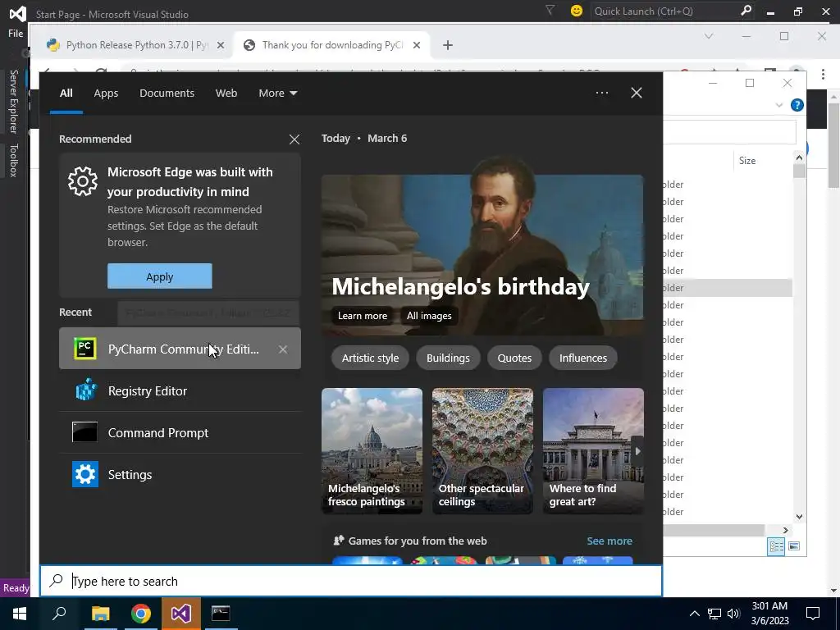Click Learn more about Michelangelo's birthday

(x=362, y=316)
